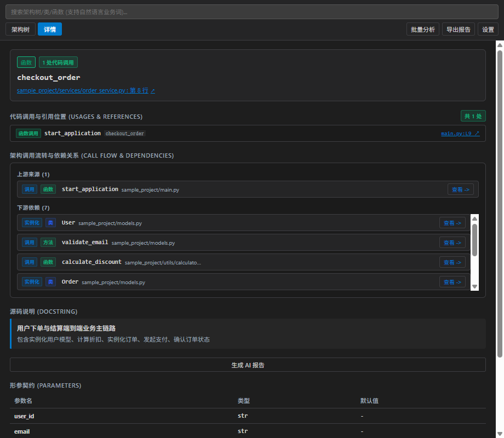The height and width of the screenshot is (438, 504).
Task: Click the main page scrollbar down arrow
Action: (x=500, y=434)
